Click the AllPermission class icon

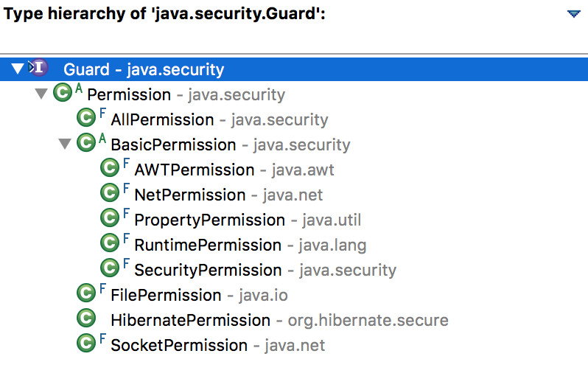pyautogui.click(x=86, y=119)
